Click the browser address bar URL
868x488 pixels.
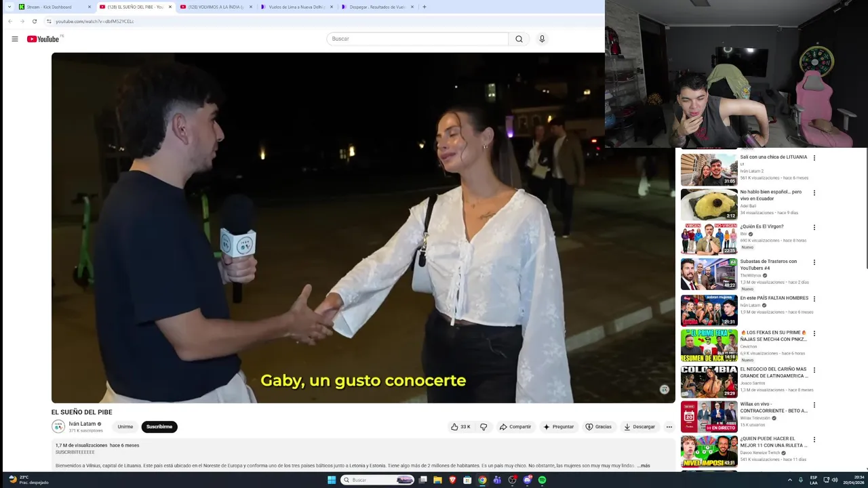94,21
